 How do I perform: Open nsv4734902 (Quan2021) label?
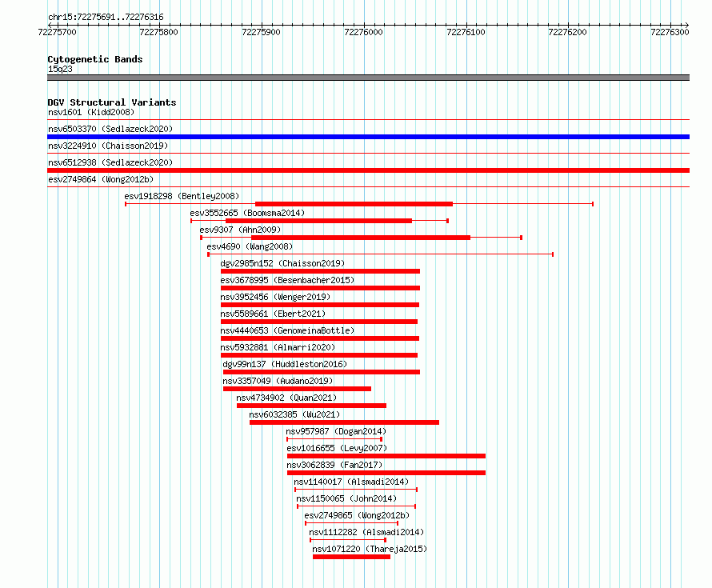tap(286, 398)
